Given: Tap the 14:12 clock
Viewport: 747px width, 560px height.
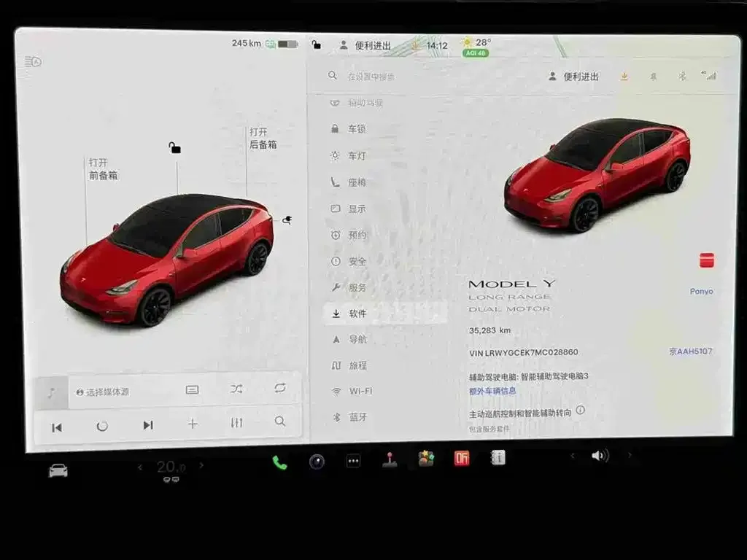Looking at the screenshot, I should coord(437,46).
